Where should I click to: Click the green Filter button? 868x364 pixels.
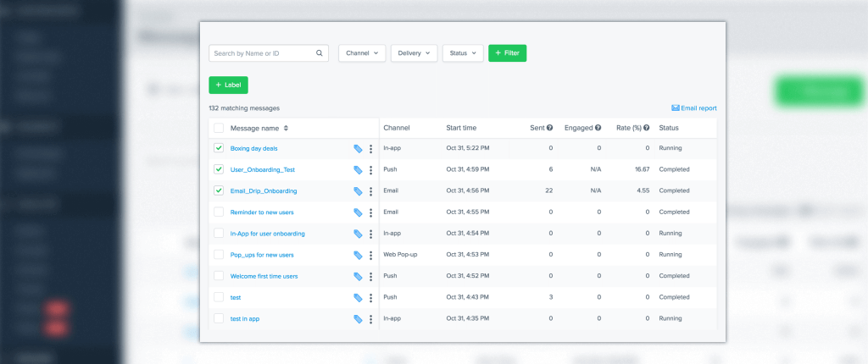tap(507, 53)
